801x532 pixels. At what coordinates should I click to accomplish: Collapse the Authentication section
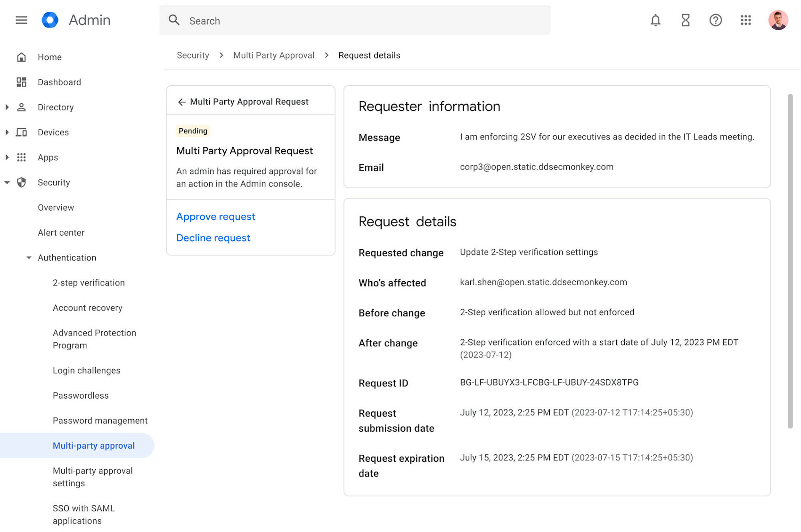click(x=29, y=258)
